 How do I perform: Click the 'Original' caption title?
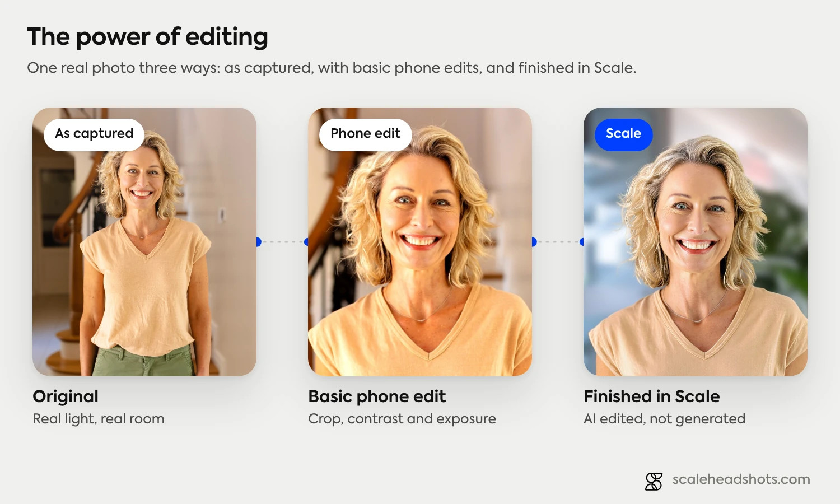tap(66, 396)
